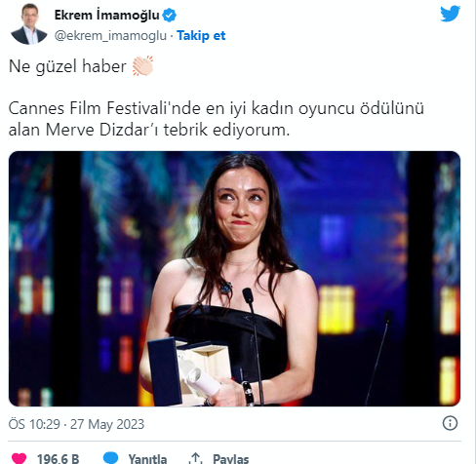This screenshot has width=476, height=464.
Task: Click the clapping hands emoji
Action: pos(142,66)
